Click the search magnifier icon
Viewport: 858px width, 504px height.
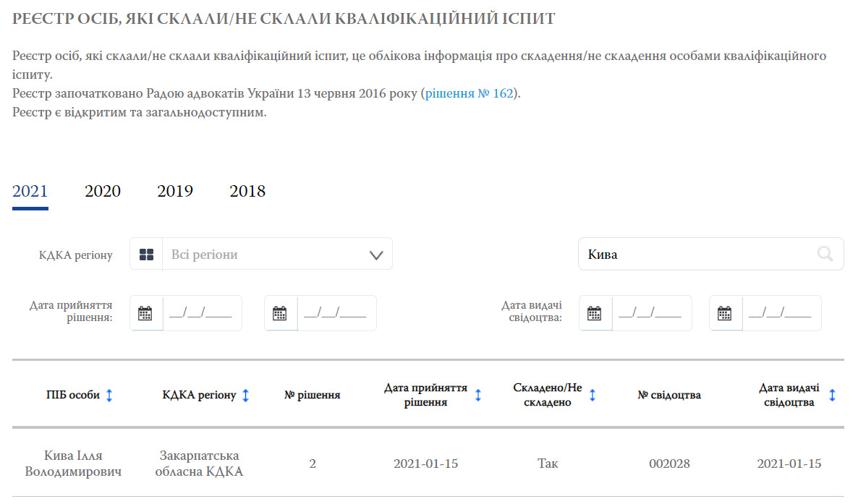[x=825, y=254]
